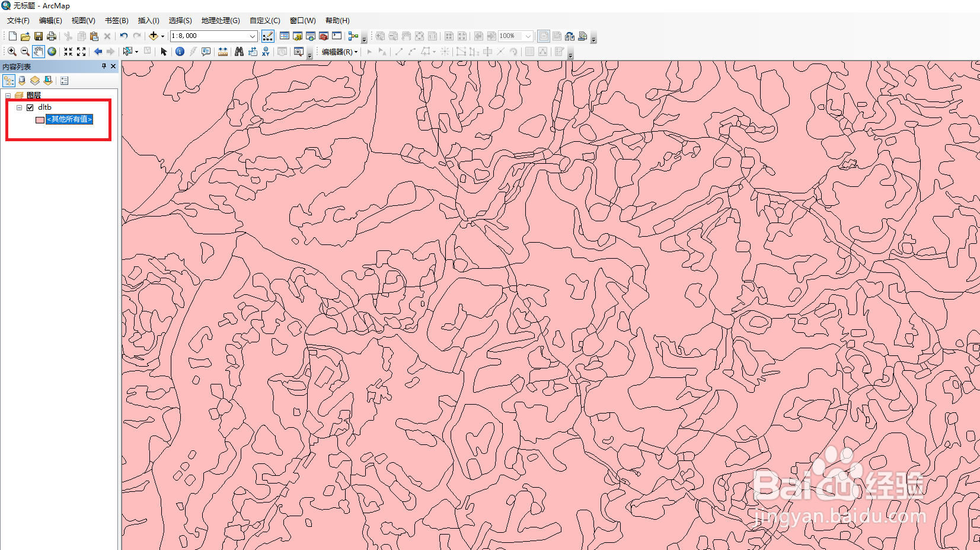Switch contents list to List By Visibility
Viewport: 980px width, 550px height.
[35, 80]
